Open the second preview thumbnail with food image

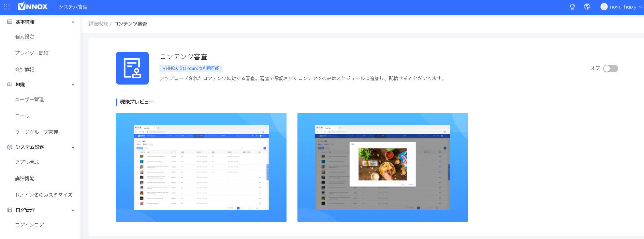coord(383,167)
